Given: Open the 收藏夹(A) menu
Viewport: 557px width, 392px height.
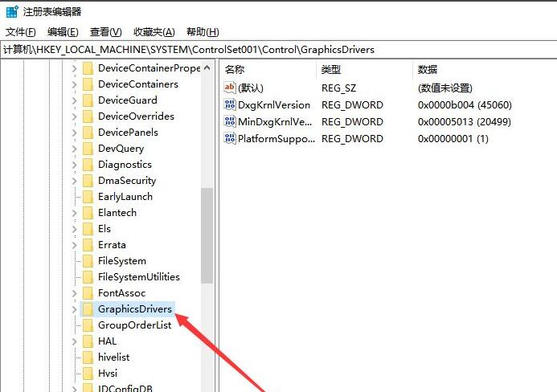Looking at the screenshot, I should [x=154, y=32].
